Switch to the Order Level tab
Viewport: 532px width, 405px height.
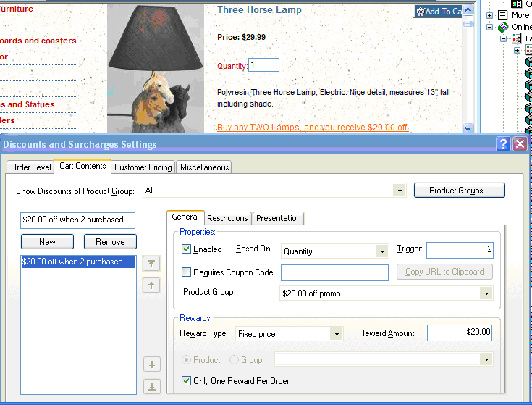(x=31, y=167)
